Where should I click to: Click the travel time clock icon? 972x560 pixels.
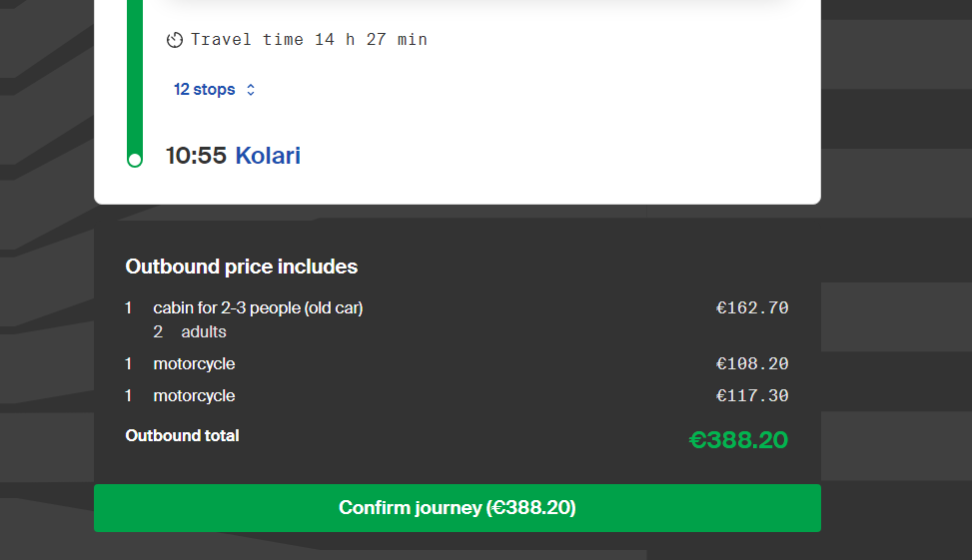pos(175,40)
